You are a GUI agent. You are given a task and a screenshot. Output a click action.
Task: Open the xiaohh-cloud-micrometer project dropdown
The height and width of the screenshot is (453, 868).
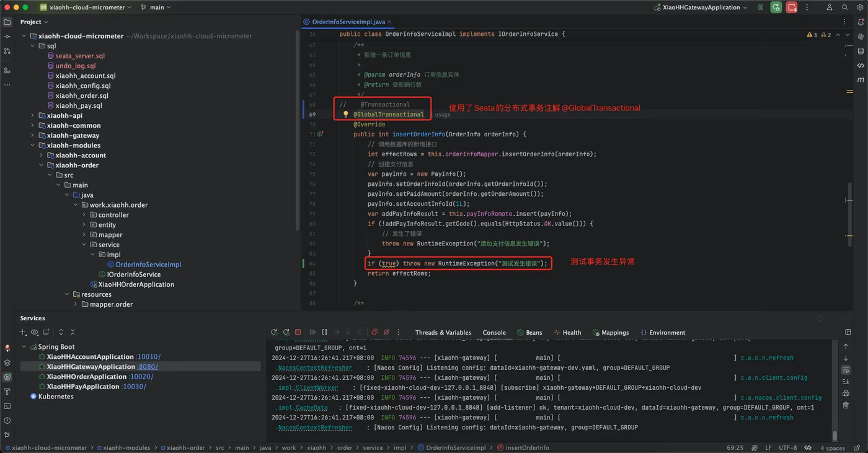pyautogui.click(x=86, y=7)
